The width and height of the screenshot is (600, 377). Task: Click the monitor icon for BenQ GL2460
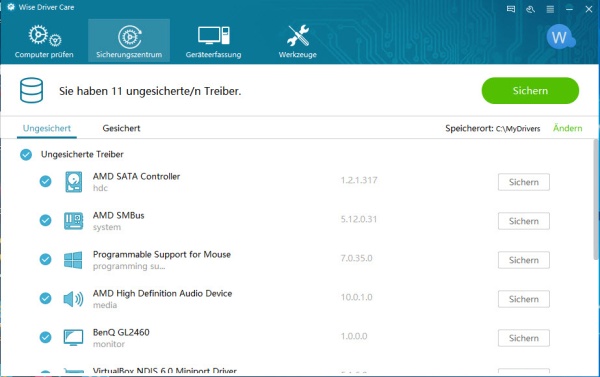[73, 338]
